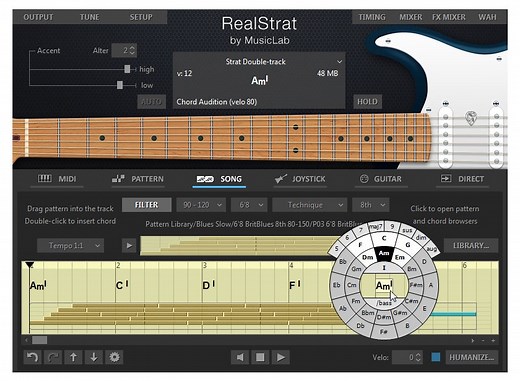Click the /bass segment in chord wheel
The image size is (520, 381).
click(384, 303)
